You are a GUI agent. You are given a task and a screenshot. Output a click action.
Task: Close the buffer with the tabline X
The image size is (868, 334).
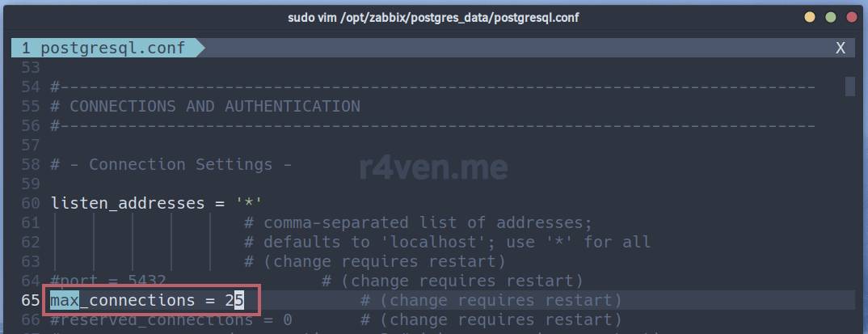pyautogui.click(x=841, y=48)
